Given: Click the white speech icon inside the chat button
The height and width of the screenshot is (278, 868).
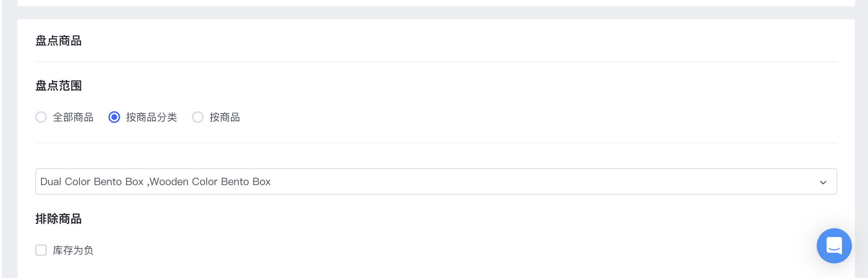Looking at the screenshot, I should [834, 245].
